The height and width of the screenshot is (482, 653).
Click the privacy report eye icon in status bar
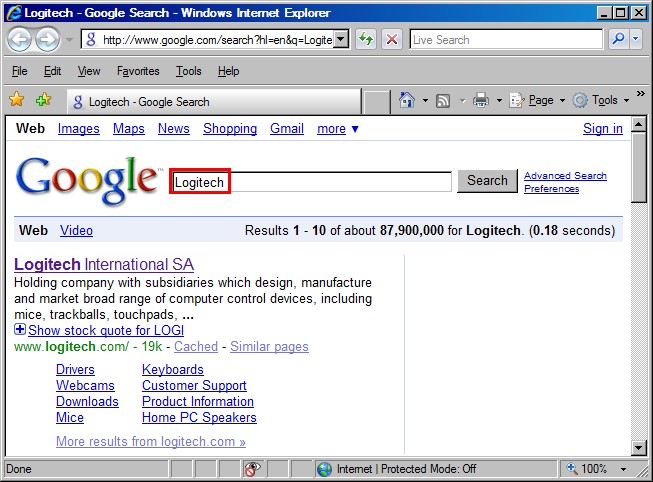(252, 469)
